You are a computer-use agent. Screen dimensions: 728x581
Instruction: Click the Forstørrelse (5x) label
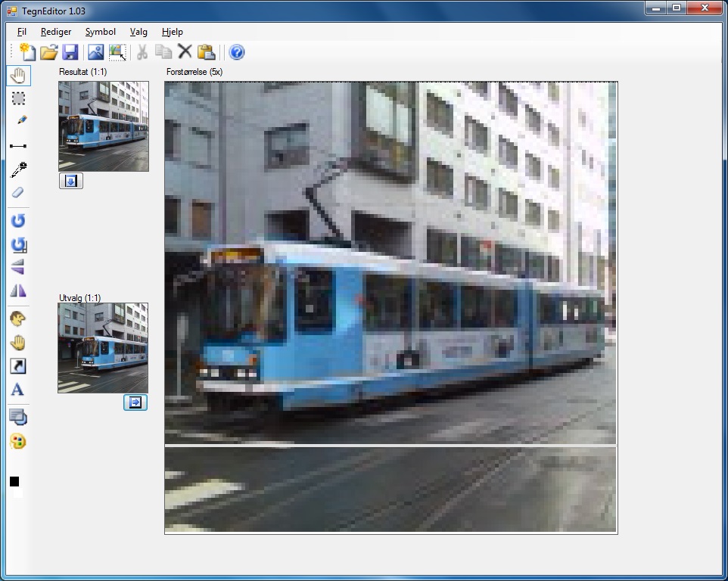pos(194,72)
